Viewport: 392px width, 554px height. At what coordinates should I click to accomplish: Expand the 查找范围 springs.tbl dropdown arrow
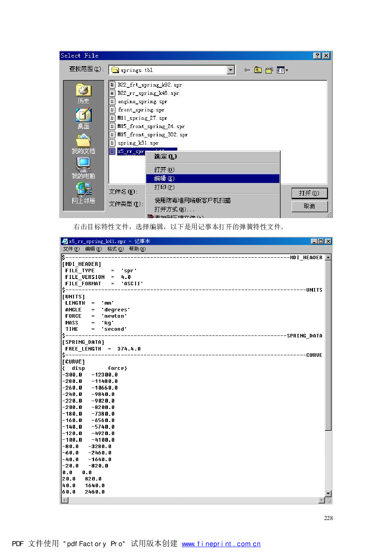tap(231, 70)
